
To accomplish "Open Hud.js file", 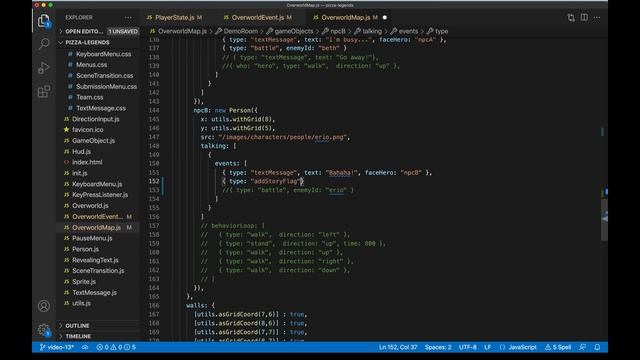I will pyautogui.click(x=81, y=151).
